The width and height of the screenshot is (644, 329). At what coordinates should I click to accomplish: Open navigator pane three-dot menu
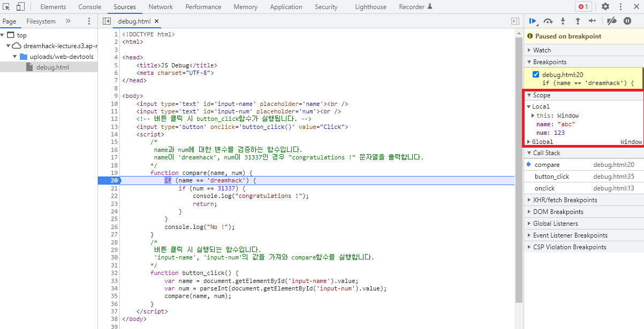tap(89, 21)
